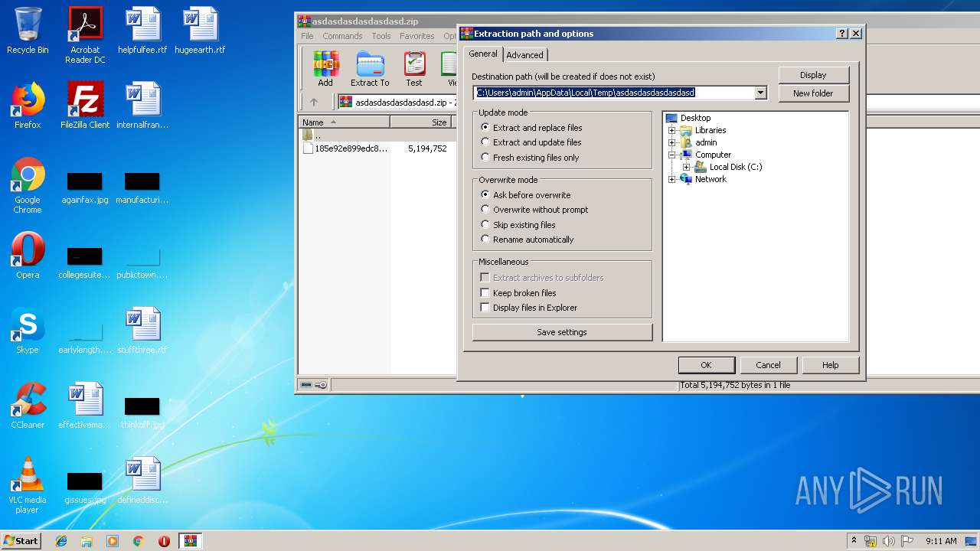Open the Start menu
Screen dimensions: 980x551
coord(21,541)
